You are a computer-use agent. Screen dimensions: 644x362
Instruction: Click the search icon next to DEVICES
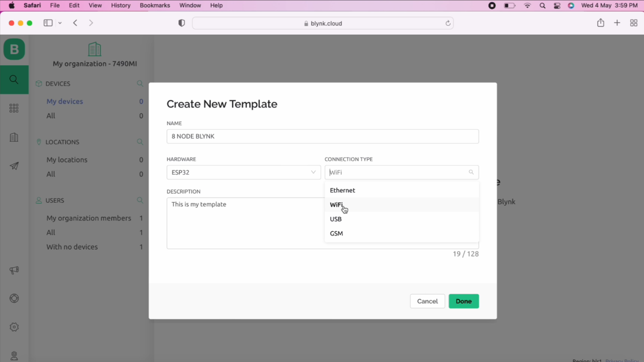[x=140, y=84]
